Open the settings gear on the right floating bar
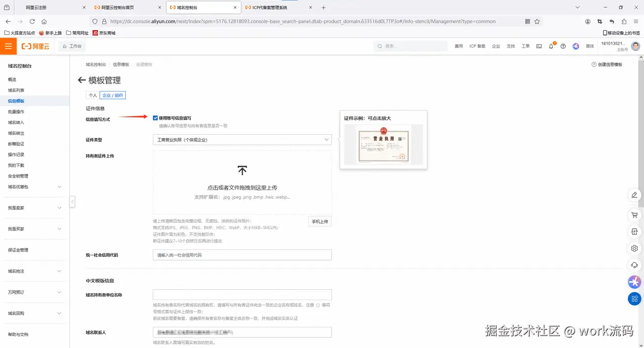This screenshot has width=644, height=348. (634, 248)
